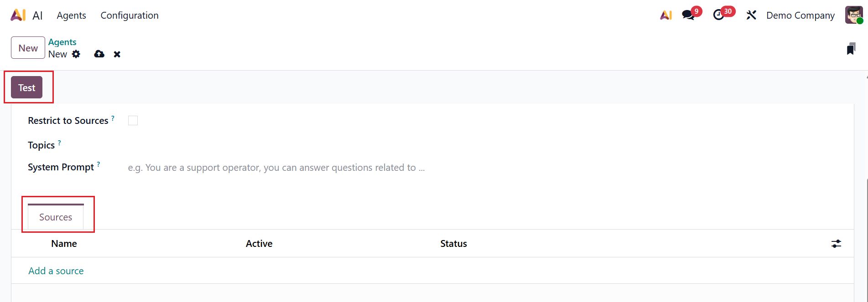
Task: Open the user avatar menu
Action: 853,15
